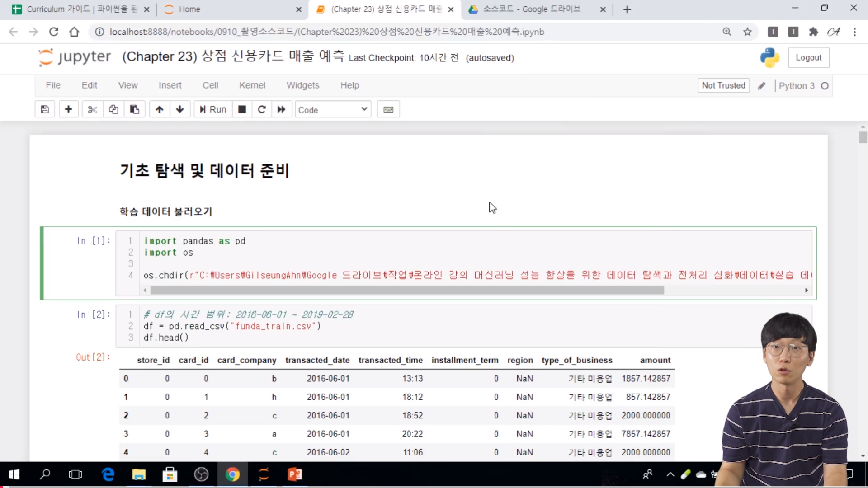868x488 pixels.
Task: Restart the kernel with the circular arrow
Action: tap(262, 109)
